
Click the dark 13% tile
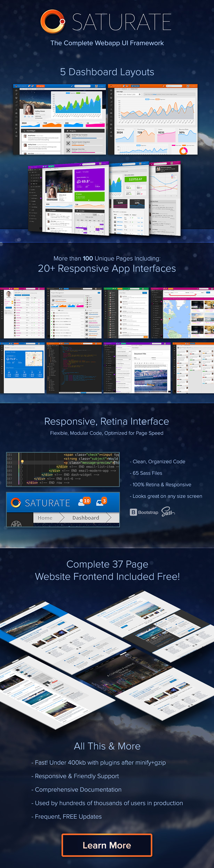tap(137, 204)
